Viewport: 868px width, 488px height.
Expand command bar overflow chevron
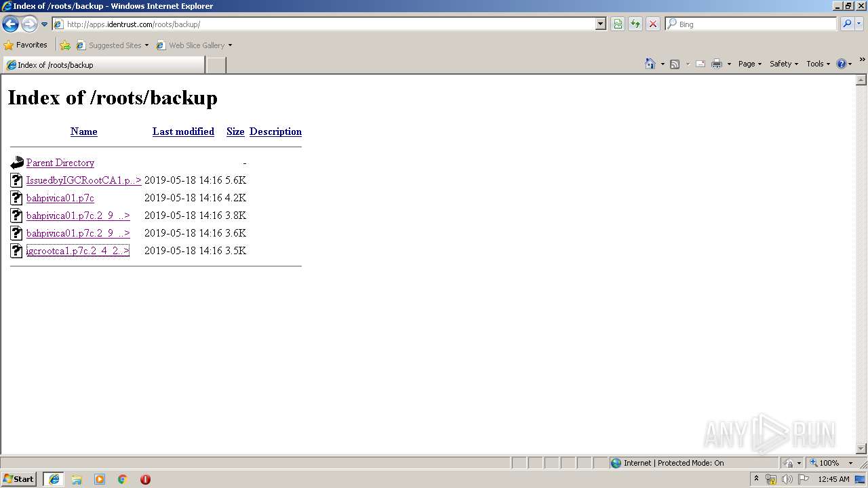click(x=862, y=60)
